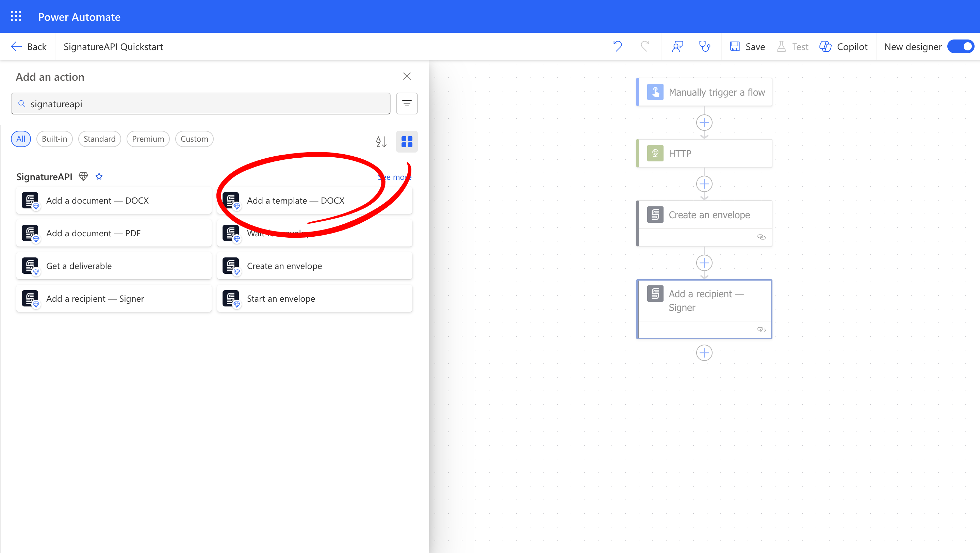980x553 pixels.
Task: Select the All filter pill
Action: [x=21, y=139]
